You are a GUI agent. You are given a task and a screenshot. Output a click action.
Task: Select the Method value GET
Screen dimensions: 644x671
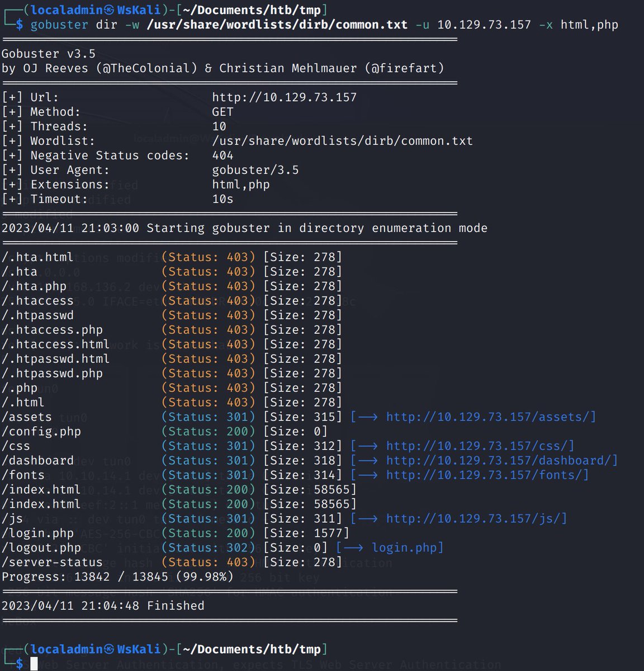coord(223,112)
